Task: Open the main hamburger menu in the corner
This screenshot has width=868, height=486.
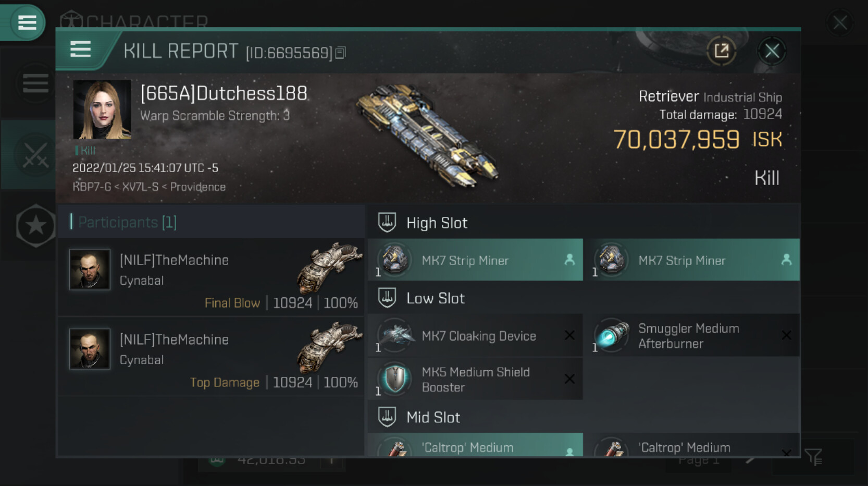Action: coord(26,22)
